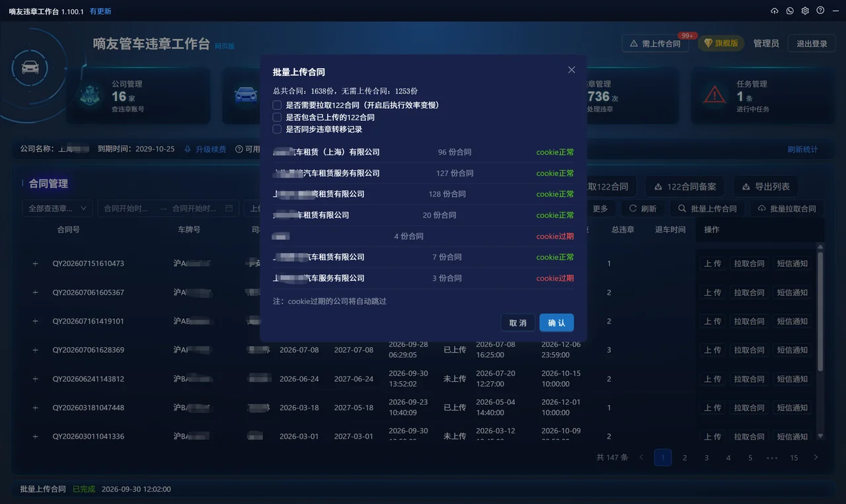Expand row QY202607061605367 with plus
The height and width of the screenshot is (504, 846).
[x=36, y=293]
